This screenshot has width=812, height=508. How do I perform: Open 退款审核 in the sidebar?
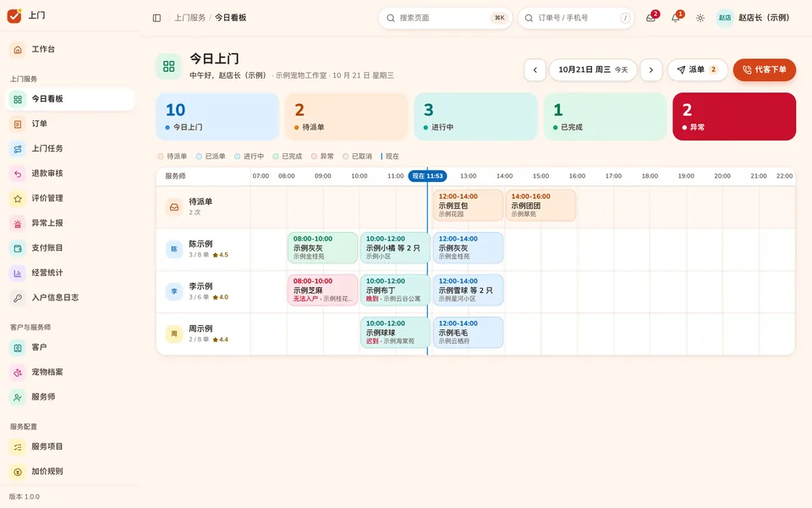(x=70, y=173)
